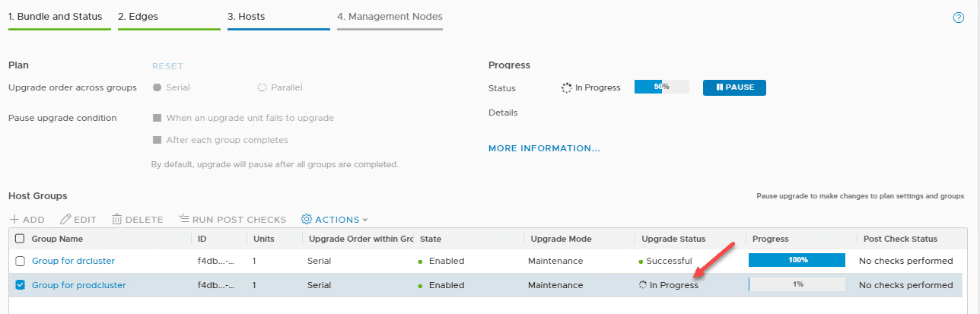Select the Serial upgrade order radio
The image size is (980, 314).
click(x=157, y=87)
